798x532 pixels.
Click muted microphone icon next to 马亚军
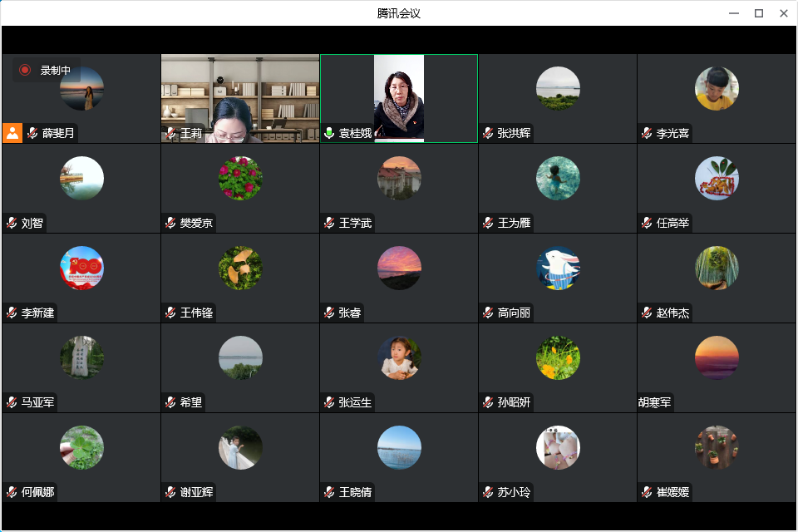tap(12, 402)
